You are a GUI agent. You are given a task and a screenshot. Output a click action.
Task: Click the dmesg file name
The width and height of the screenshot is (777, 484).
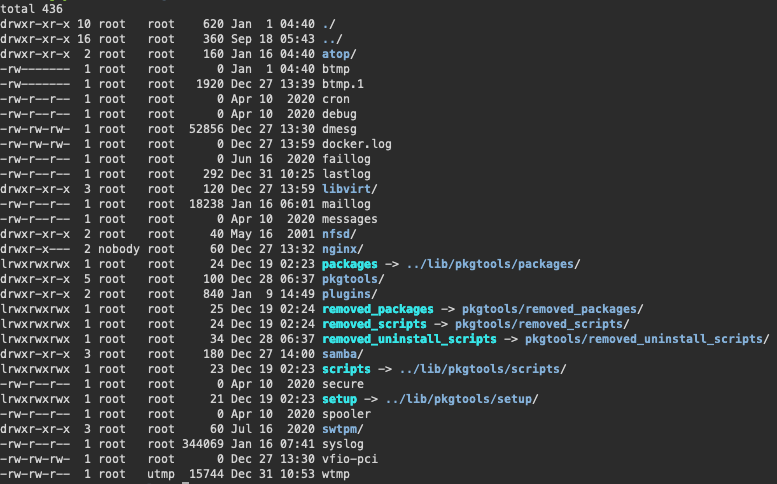click(339, 129)
